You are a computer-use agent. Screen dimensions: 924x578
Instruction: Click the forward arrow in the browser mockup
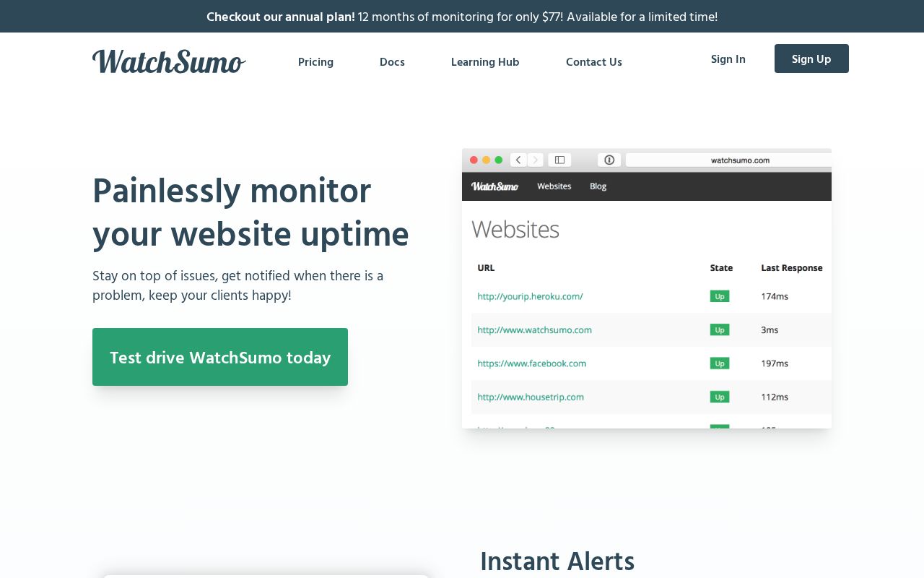click(535, 160)
